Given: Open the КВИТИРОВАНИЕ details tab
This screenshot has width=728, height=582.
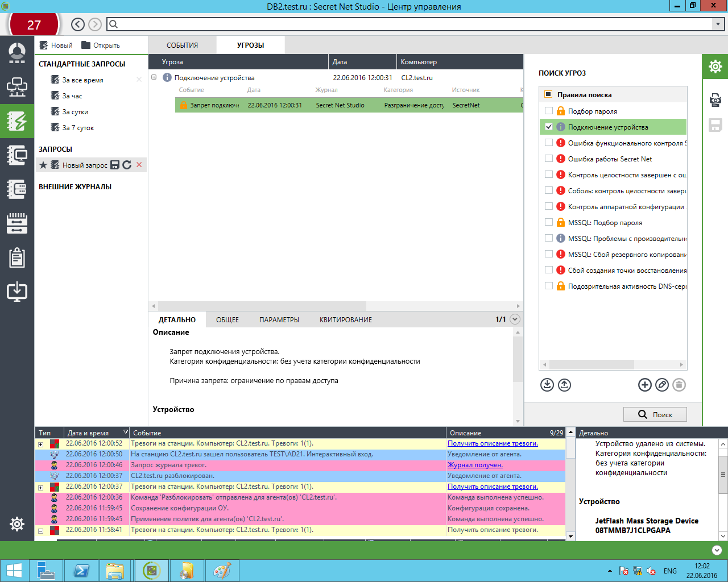Looking at the screenshot, I should point(346,320).
